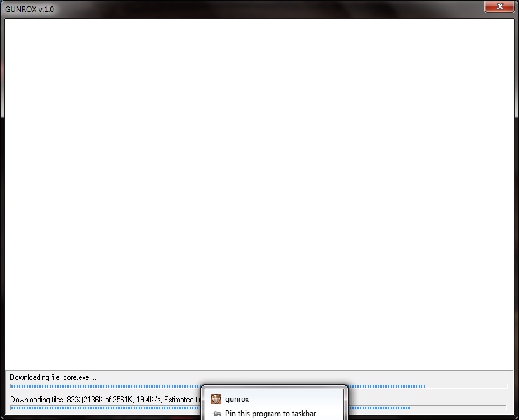Click the GUNROX v.1.0 title text

pyautogui.click(x=29, y=10)
